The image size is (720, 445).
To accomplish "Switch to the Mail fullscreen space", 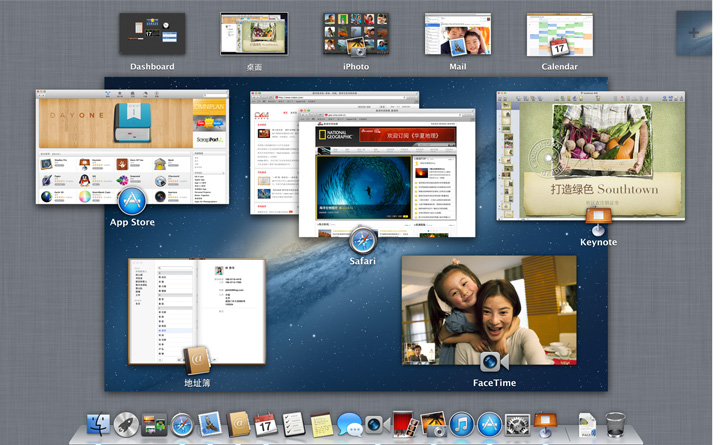I will coord(458,34).
